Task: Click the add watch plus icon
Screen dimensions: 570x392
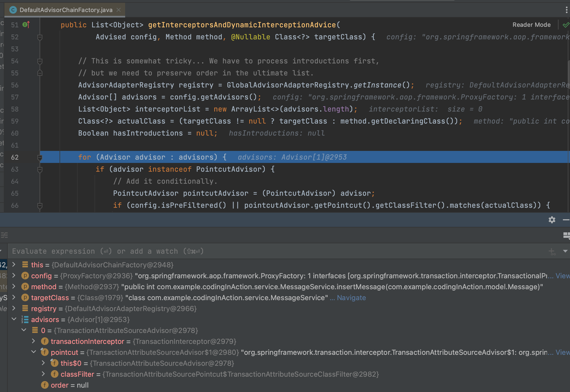Action: [x=552, y=251]
